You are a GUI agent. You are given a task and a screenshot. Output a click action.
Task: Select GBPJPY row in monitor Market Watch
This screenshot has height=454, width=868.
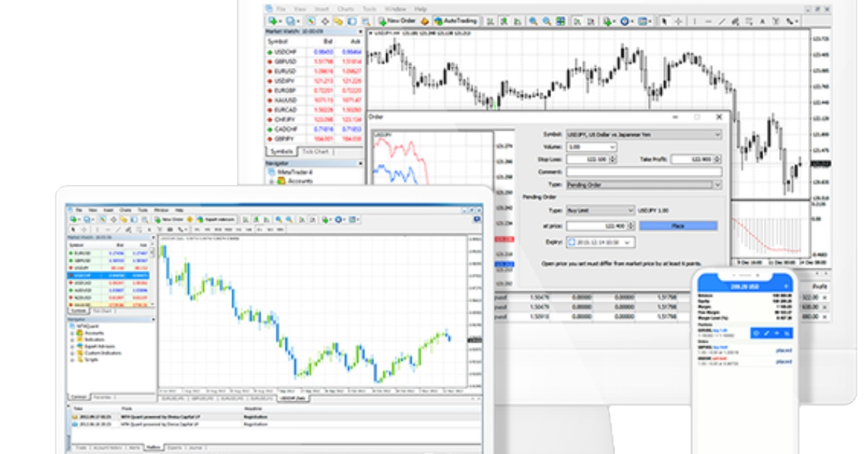tap(315, 138)
